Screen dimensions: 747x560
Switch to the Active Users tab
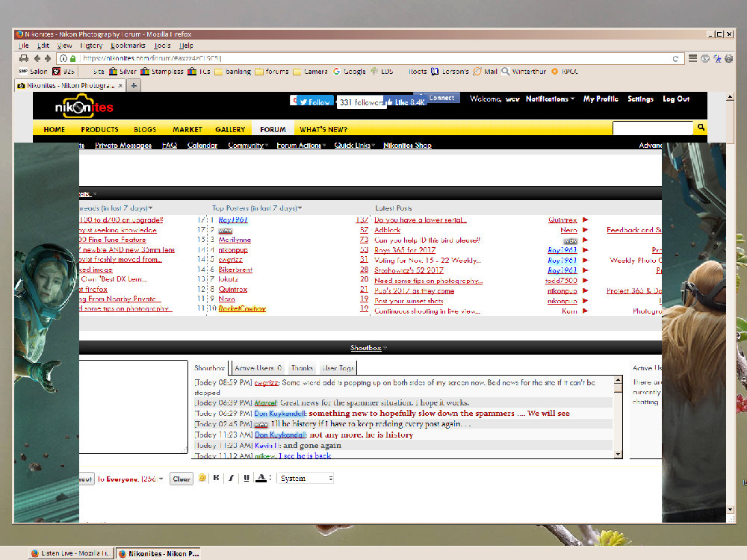tap(258, 368)
